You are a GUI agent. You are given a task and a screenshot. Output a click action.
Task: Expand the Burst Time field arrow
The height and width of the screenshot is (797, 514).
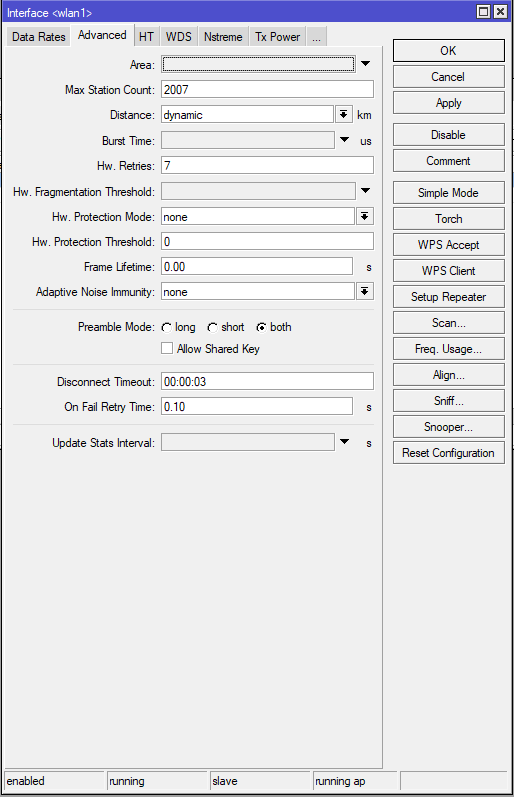pos(344,140)
